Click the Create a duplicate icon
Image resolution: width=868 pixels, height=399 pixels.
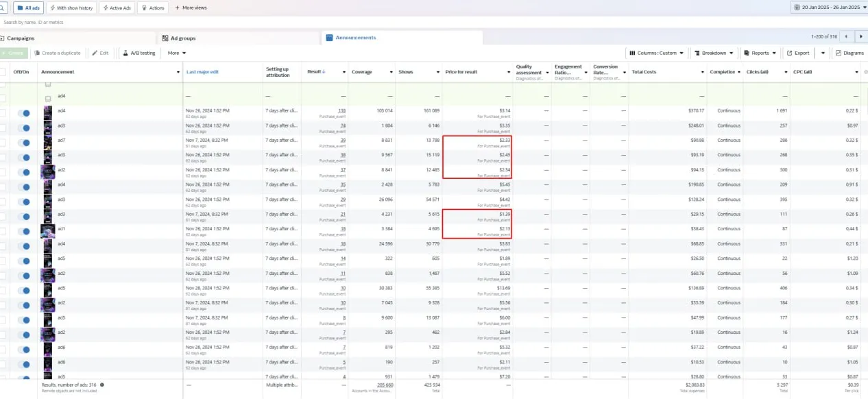point(37,53)
